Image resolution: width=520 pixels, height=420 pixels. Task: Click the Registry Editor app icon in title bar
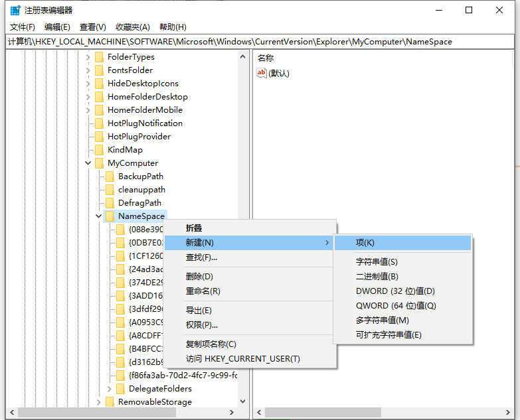point(15,11)
